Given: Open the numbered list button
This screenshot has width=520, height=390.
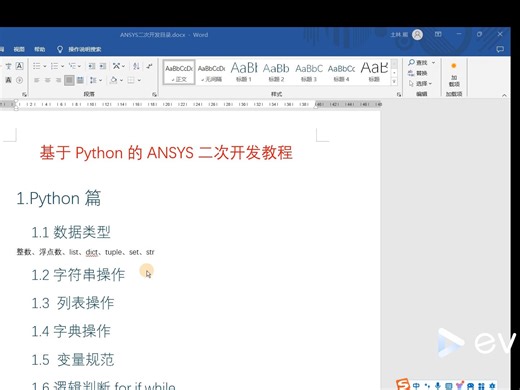Looking at the screenshot, I should pos(54,66).
